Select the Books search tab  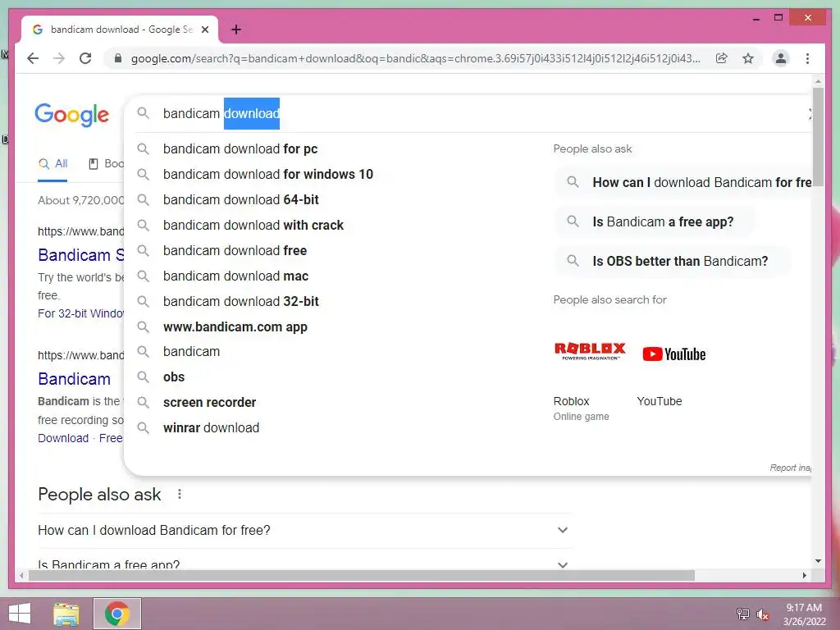[106, 164]
